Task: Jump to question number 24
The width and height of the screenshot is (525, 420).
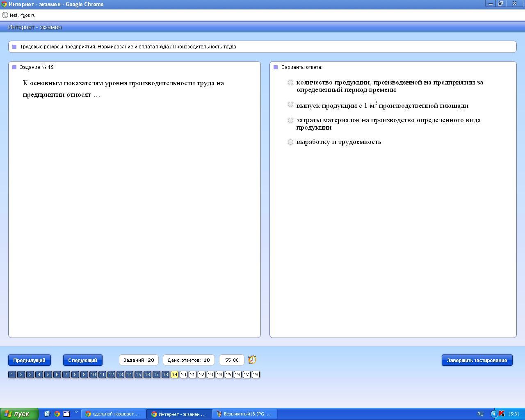Action: [x=219, y=374]
